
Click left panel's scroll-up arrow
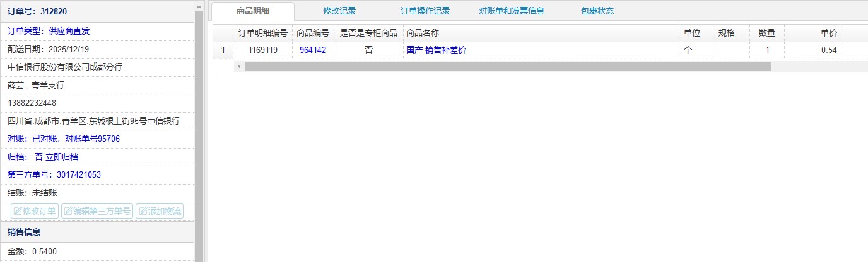[x=199, y=5]
